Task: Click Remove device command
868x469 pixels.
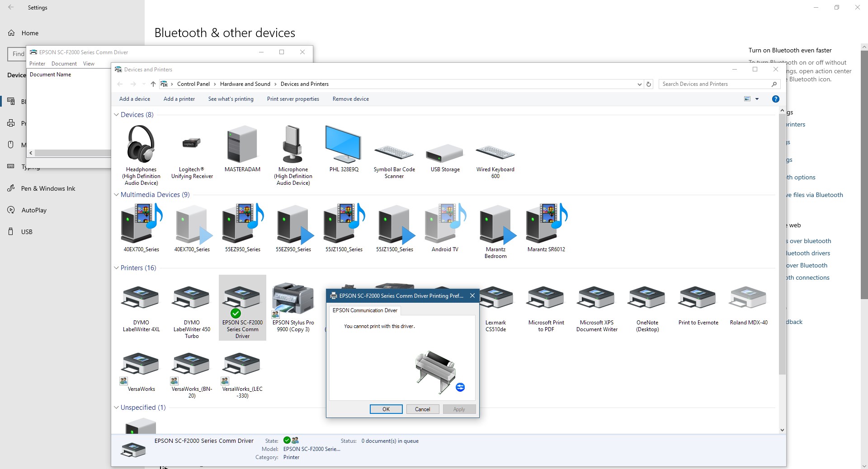Action: [x=351, y=99]
